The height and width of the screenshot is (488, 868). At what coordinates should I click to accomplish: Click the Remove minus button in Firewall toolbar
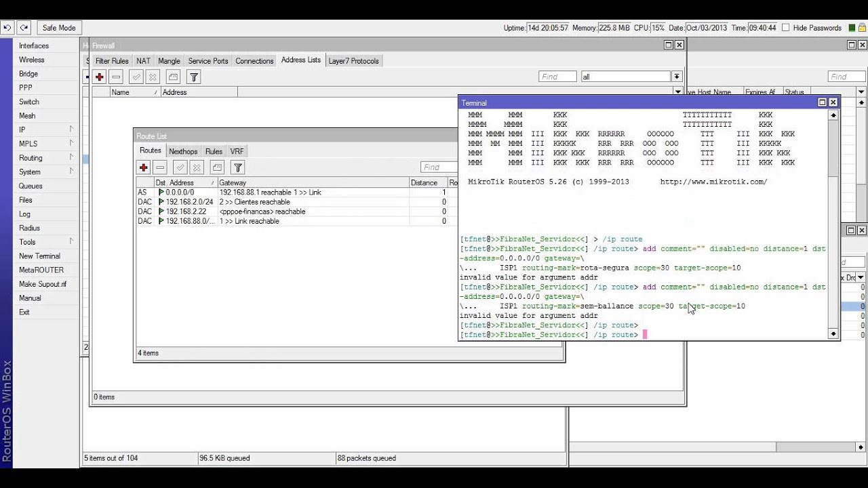coord(117,77)
